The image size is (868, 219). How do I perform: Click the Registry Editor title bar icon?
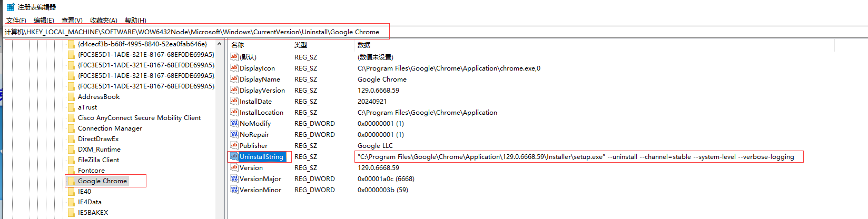pyautogui.click(x=11, y=7)
